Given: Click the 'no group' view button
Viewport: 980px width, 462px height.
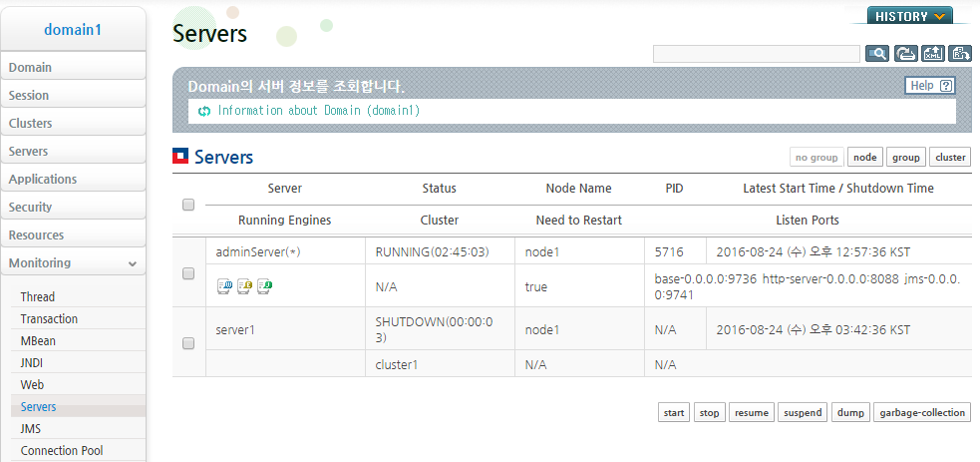Looking at the screenshot, I should coord(817,158).
